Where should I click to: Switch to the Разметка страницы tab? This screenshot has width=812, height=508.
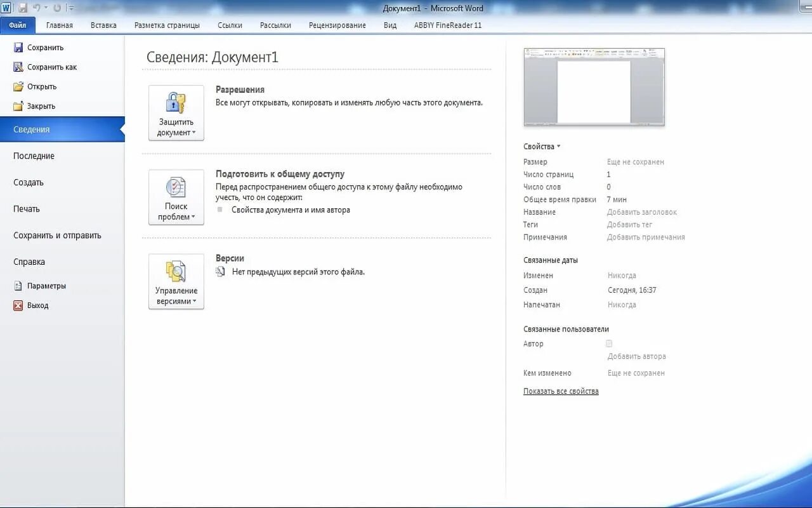click(x=167, y=25)
